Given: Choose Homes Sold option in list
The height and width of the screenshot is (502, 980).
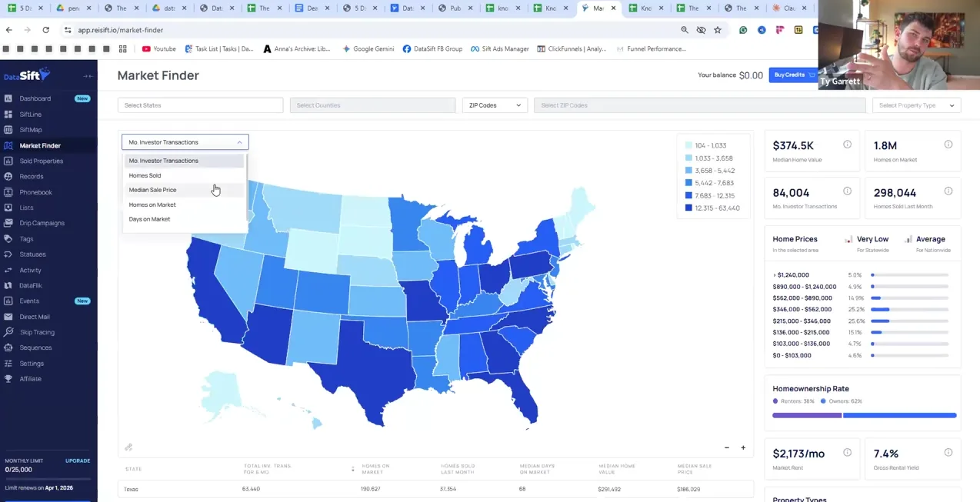Looking at the screenshot, I should point(184,175).
